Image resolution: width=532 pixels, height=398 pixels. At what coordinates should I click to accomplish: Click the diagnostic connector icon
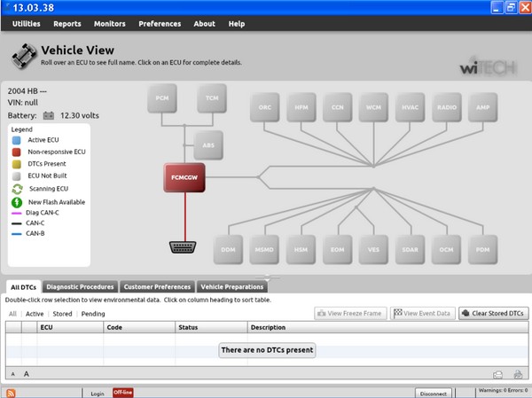(x=184, y=248)
